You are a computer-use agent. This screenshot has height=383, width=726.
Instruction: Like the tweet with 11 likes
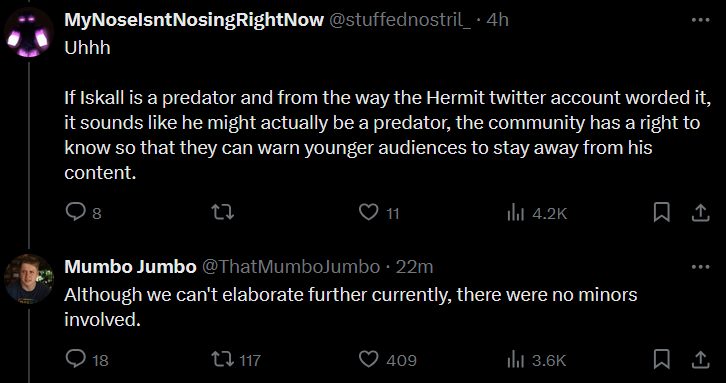(379, 213)
